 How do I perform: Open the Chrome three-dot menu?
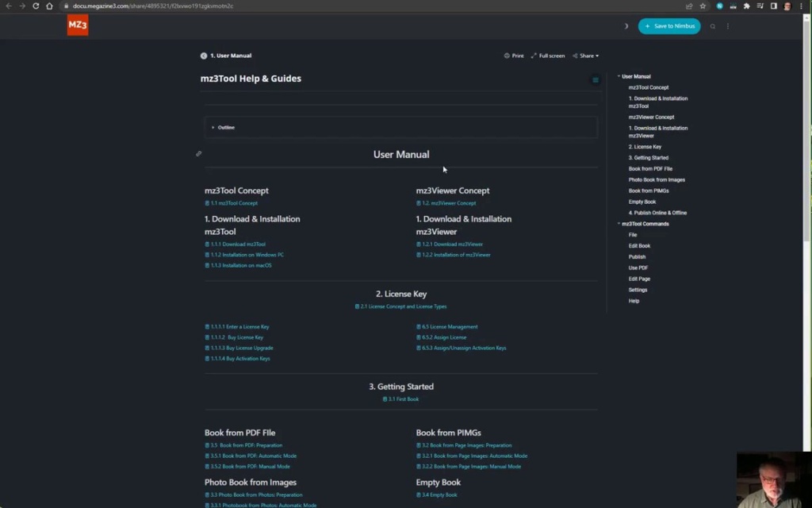(801, 6)
